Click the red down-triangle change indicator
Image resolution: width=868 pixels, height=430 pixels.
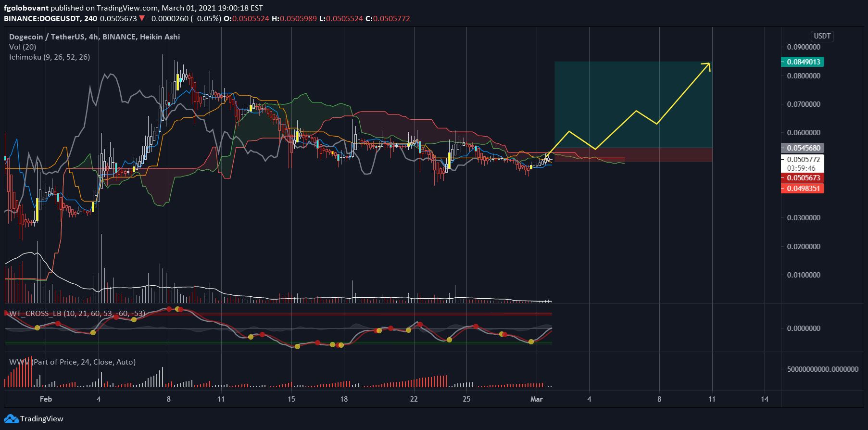142,18
